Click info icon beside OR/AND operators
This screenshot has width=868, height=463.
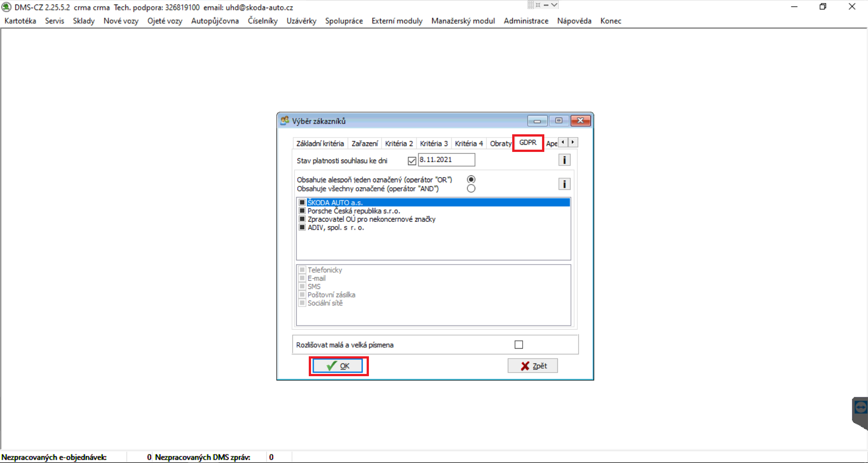(x=564, y=184)
